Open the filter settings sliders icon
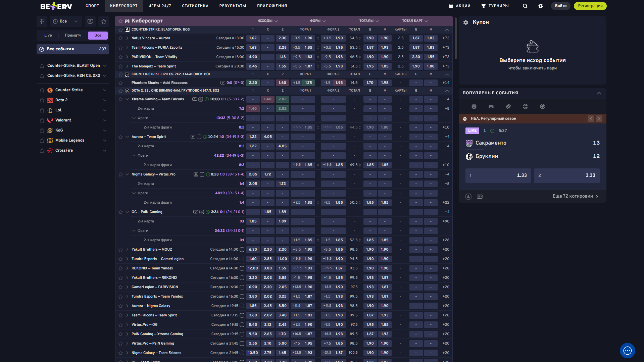644x362 pixels. [42, 21]
